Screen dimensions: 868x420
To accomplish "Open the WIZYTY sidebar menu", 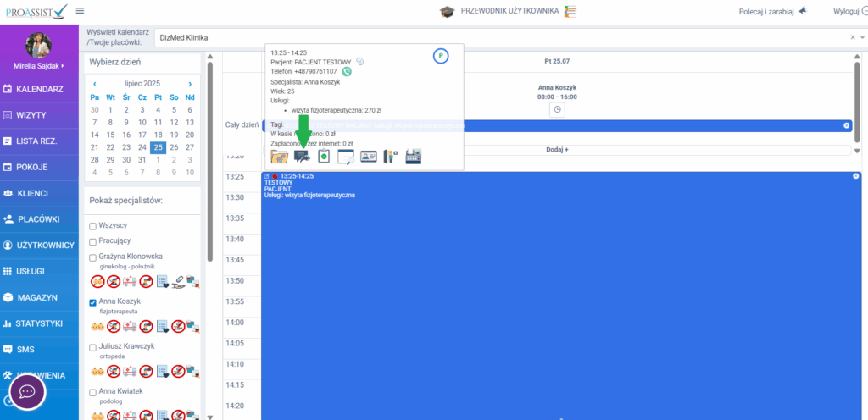I will tap(31, 114).
